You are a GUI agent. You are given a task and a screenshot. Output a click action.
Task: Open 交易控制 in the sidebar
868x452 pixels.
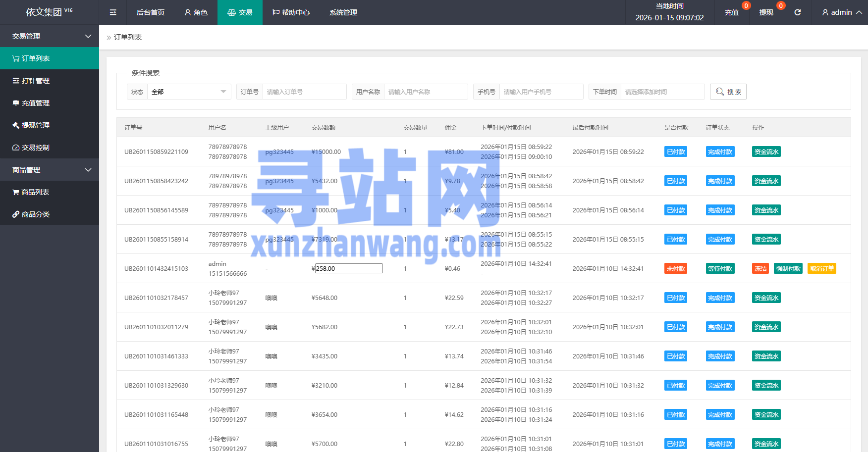(35, 148)
